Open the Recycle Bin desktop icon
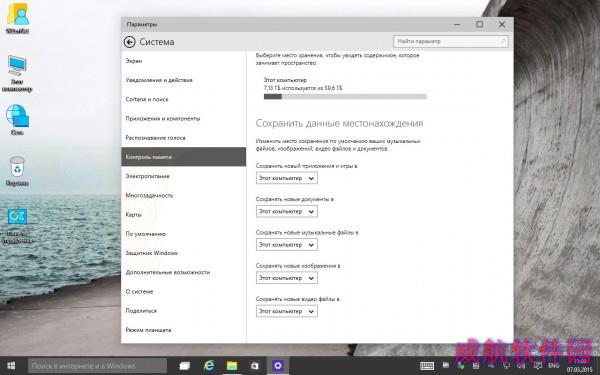Image resolution: width=600 pixels, height=375 pixels. [x=17, y=171]
